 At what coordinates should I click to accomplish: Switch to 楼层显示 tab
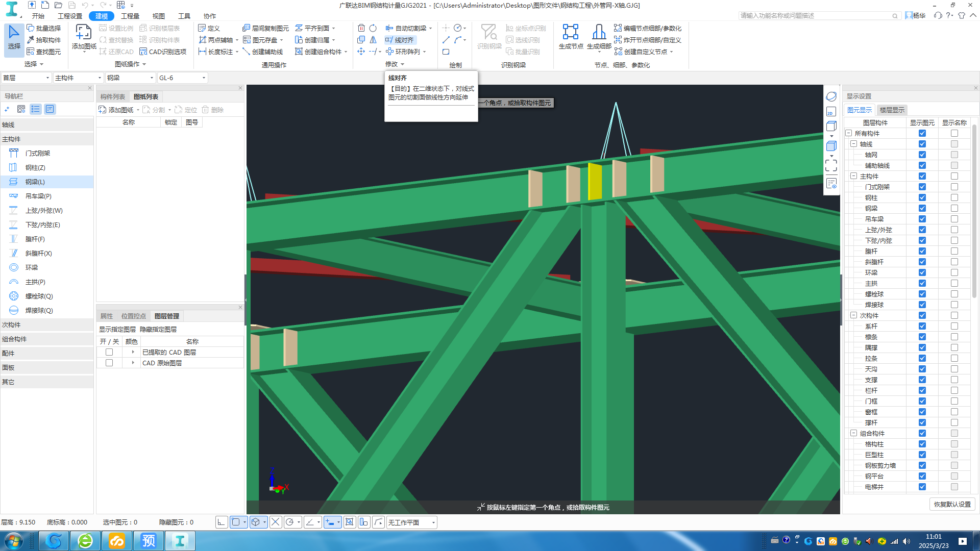coord(892,110)
